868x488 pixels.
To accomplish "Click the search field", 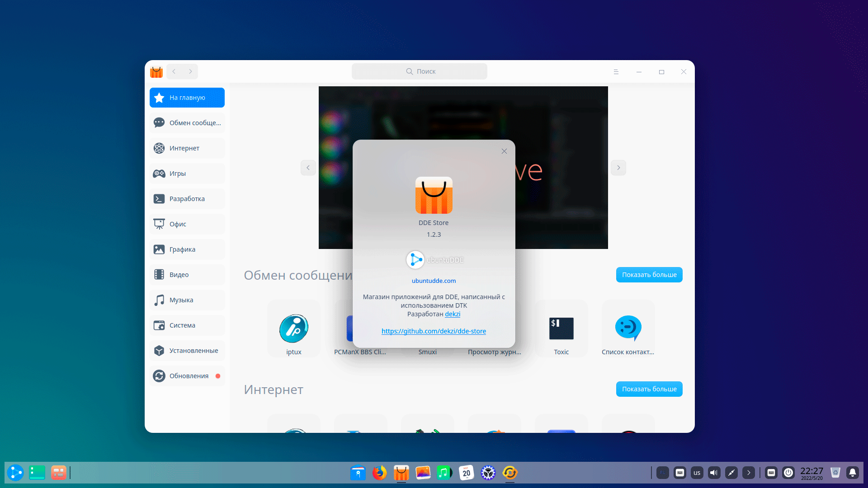I will [420, 71].
